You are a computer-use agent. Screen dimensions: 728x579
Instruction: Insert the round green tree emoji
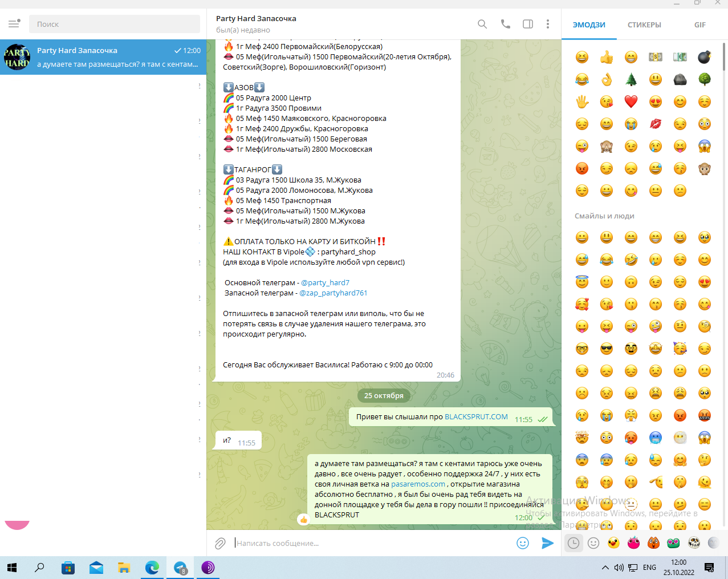pyautogui.click(x=705, y=79)
